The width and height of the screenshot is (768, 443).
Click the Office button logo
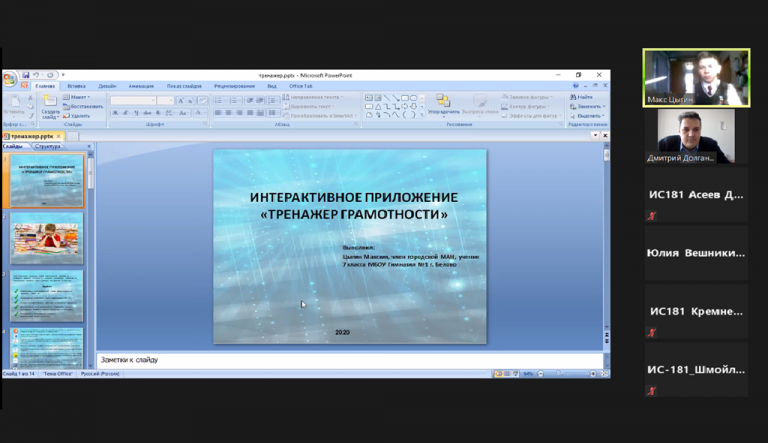pyautogui.click(x=9, y=79)
